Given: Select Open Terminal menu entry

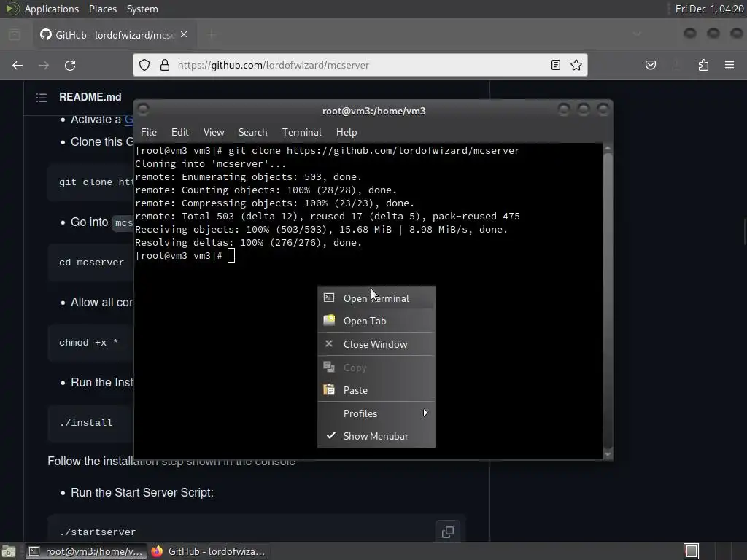Looking at the screenshot, I should (x=376, y=298).
